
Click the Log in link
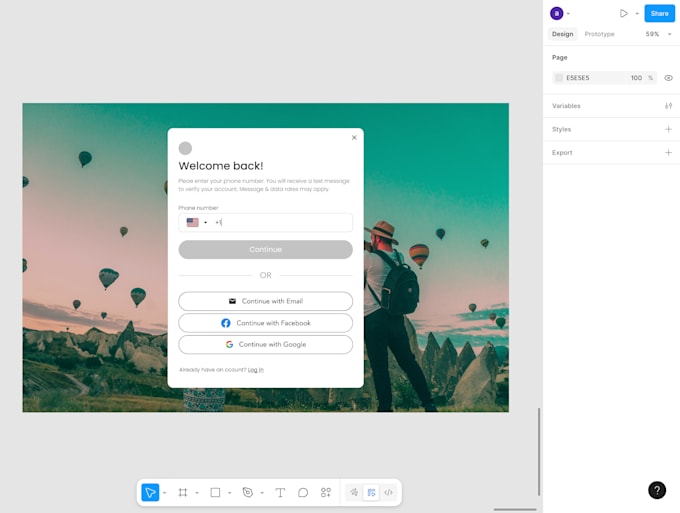(x=255, y=370)
